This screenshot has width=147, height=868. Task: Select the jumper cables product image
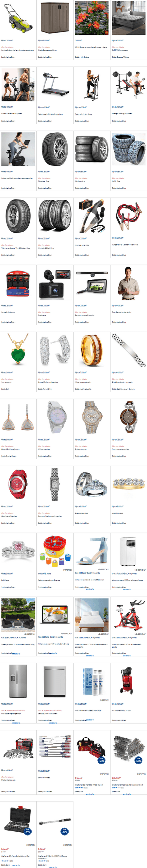128,216
